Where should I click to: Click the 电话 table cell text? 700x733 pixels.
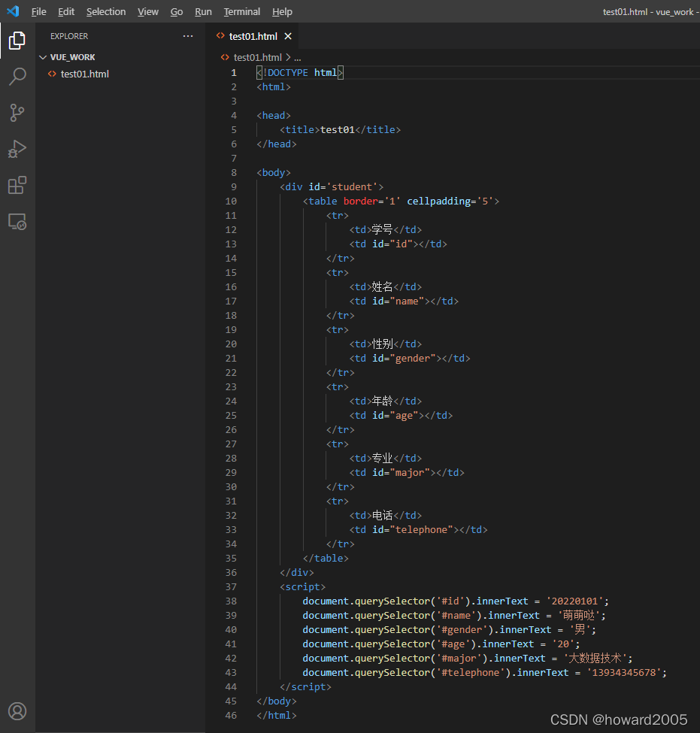point(383,515)
